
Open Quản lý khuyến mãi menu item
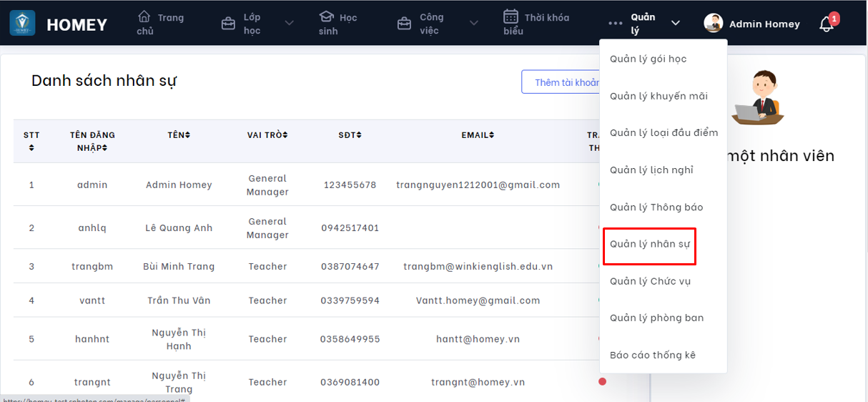(x=659, y=96)
